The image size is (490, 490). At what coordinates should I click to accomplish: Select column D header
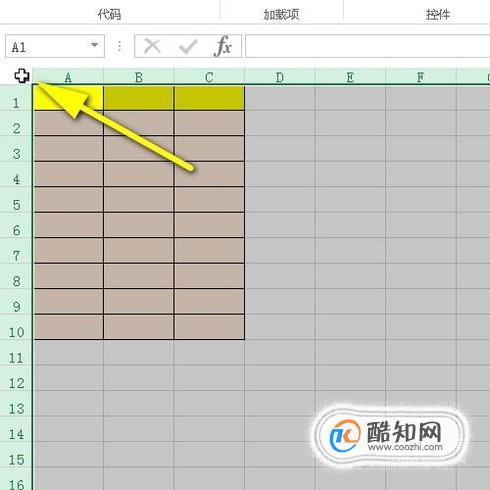[x=280, y=77]
